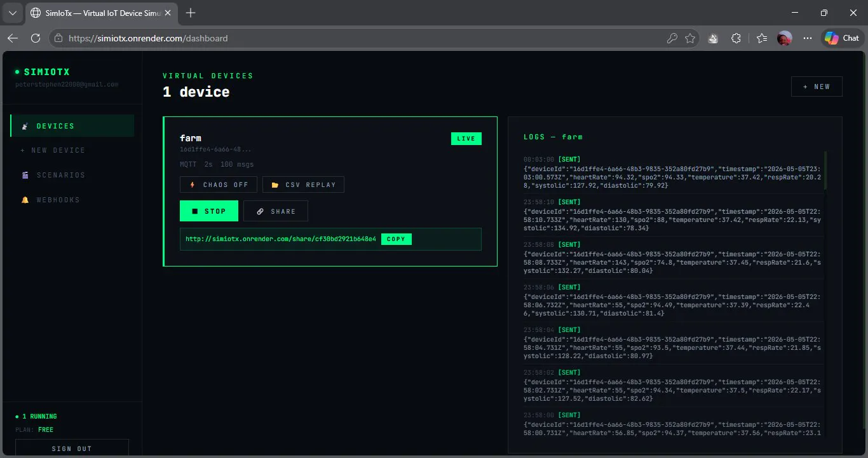Click the Share button for farm
This screenshot has height=458, width=868.
(276, 211)
